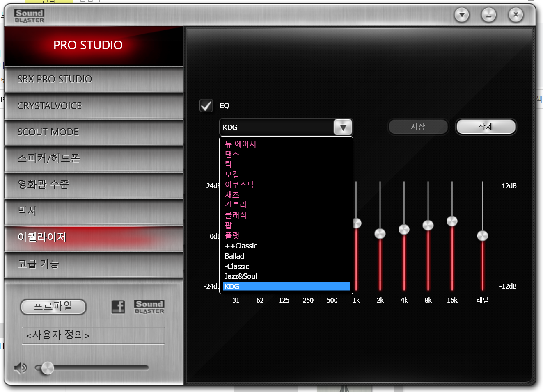This screenshot has width=543, height=392.
Task: Select the 어쿠스틱 preset
Action: [286, 185]
